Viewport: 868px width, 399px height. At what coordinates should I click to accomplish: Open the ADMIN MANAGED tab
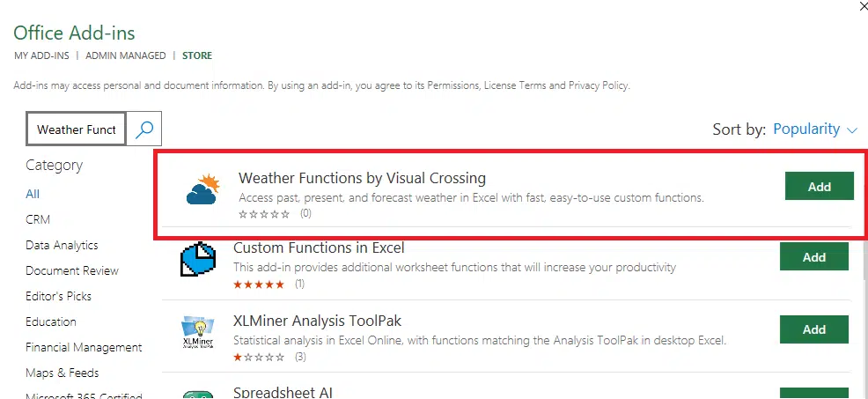tap(126, 55)
